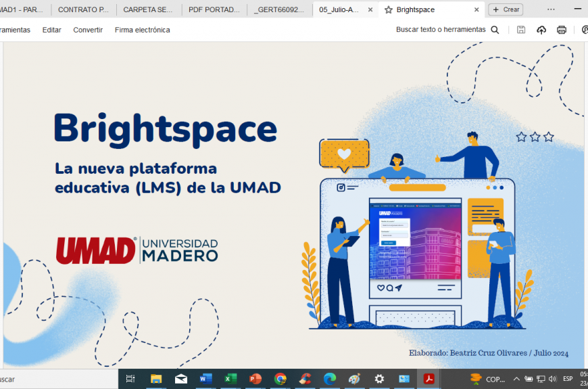Show hidden system tray icons
Screen dimensions: 588x389
(x=516, y=379)
